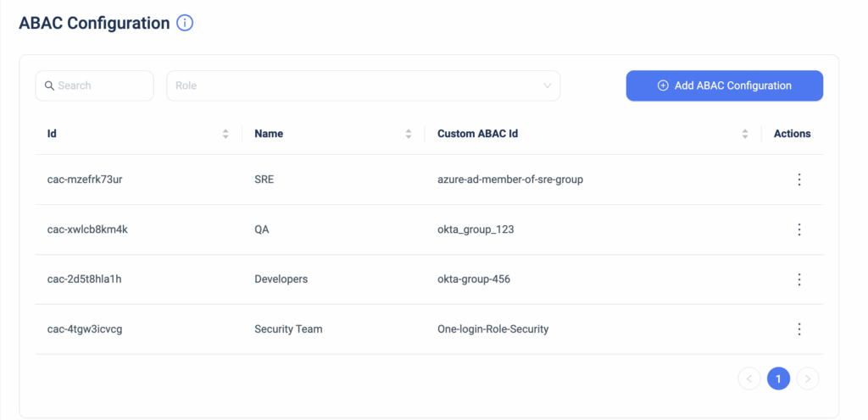The width and height of the screenshot is (868, 420).
Task: Click the Security Team name cell
Action: (288, 329)
